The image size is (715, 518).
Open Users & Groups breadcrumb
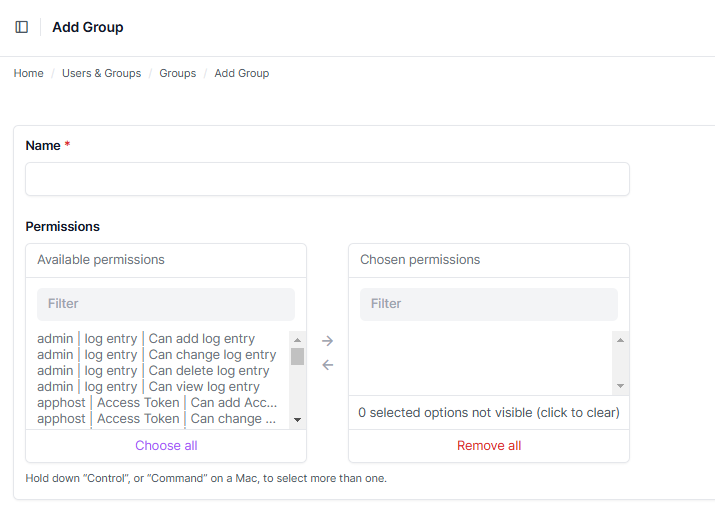click(101, 73)
